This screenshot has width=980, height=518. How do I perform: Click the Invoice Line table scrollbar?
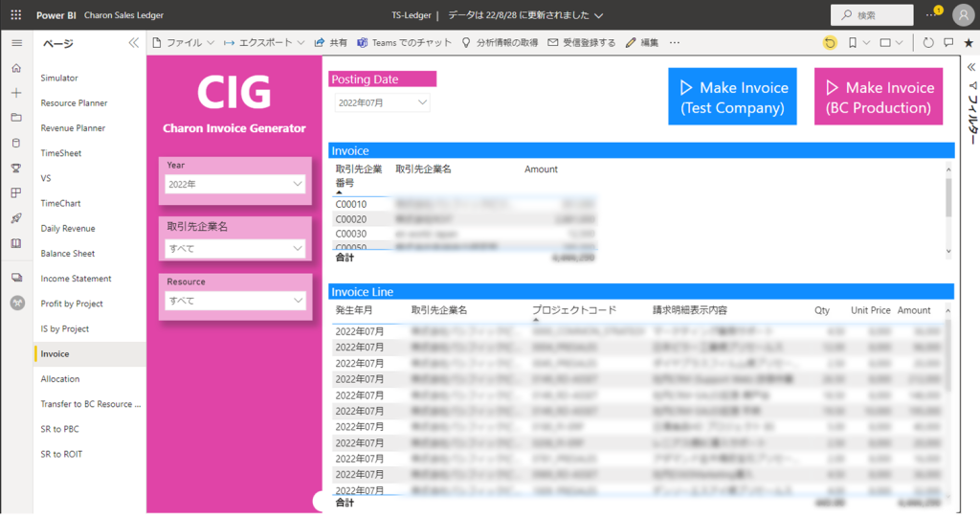point(948,353)
